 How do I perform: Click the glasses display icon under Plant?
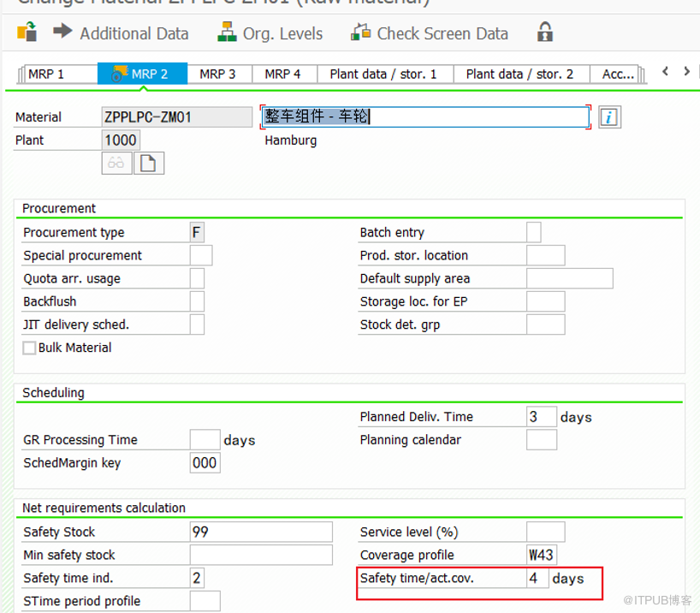tap(116, 163)
